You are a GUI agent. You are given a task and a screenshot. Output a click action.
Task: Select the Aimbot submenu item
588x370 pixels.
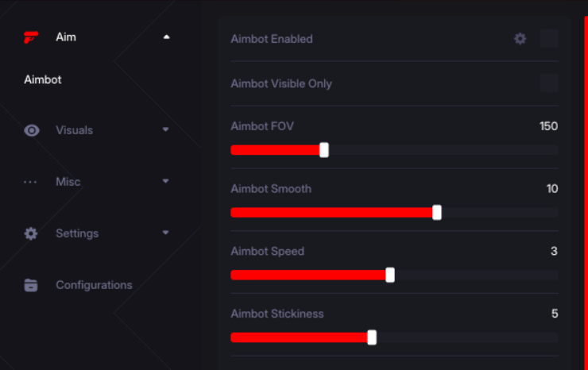click(x=43, y=79)
